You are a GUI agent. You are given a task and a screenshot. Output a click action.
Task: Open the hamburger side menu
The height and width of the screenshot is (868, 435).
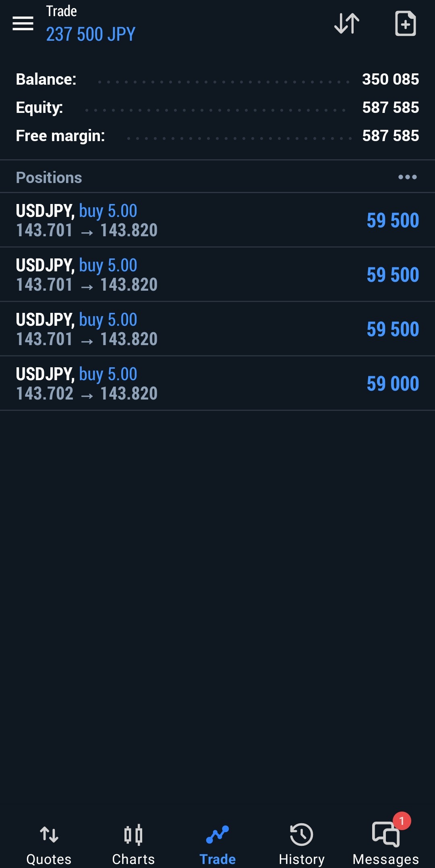(23, 23)
